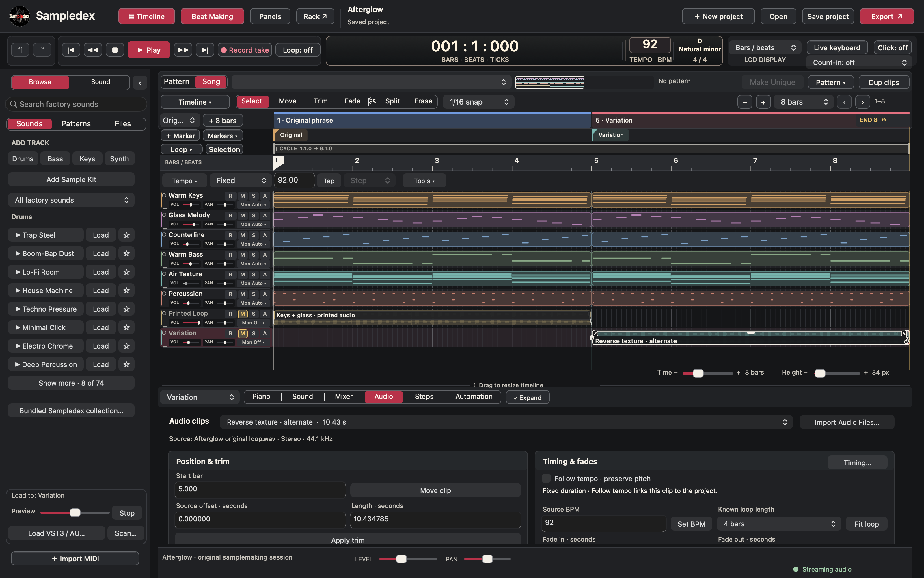Image resolution: width=924 pixels, height=578 pixels.
Task: Solo the Glass Melody track
Action: [254, 216]
